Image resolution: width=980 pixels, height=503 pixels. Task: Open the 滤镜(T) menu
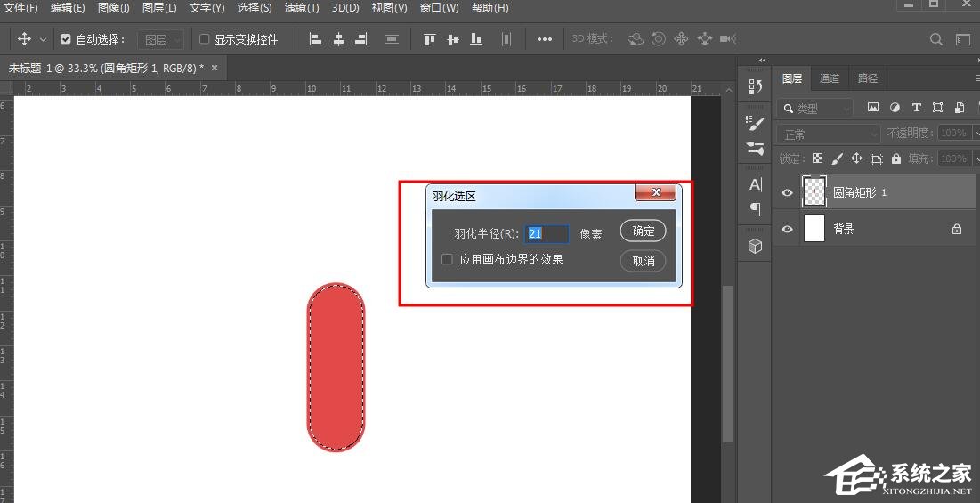pos(302,8)
